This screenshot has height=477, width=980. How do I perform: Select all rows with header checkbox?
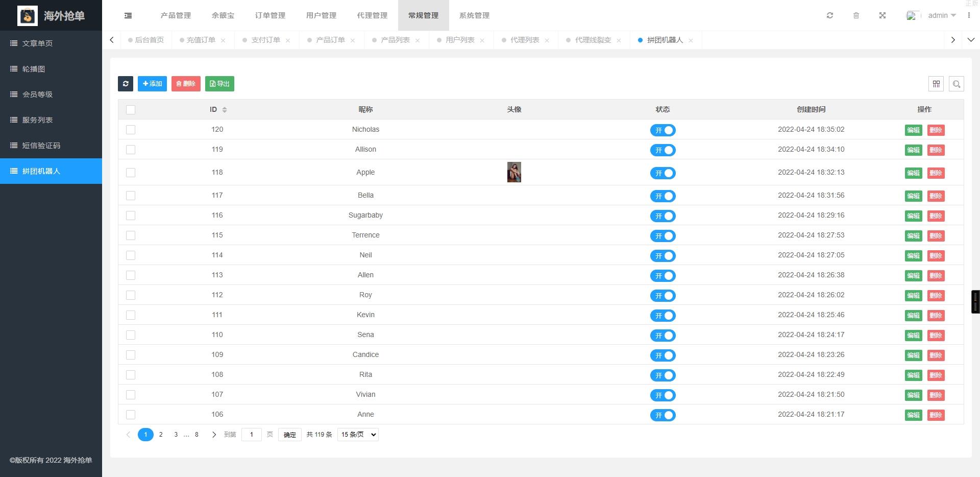[x=131, y=110]
